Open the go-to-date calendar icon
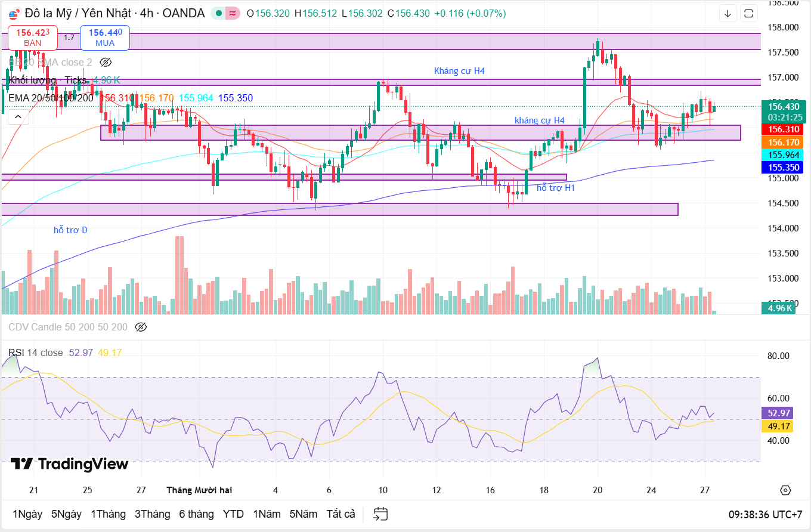Viewport: 811px width, 532px height. tap(380, 514)
